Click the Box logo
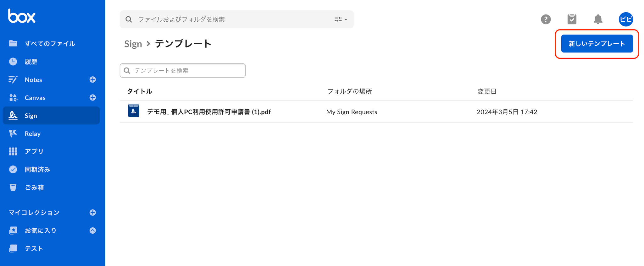This screenshot has height=266, width=644. click(22, 16)
